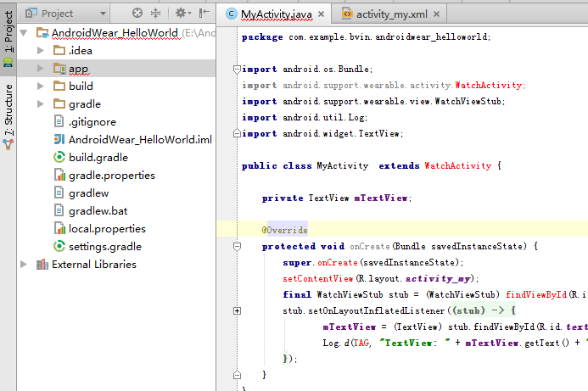Click the @Override annotation in code
The height and width of the screenshot is (391, 588).
point(285,230)
